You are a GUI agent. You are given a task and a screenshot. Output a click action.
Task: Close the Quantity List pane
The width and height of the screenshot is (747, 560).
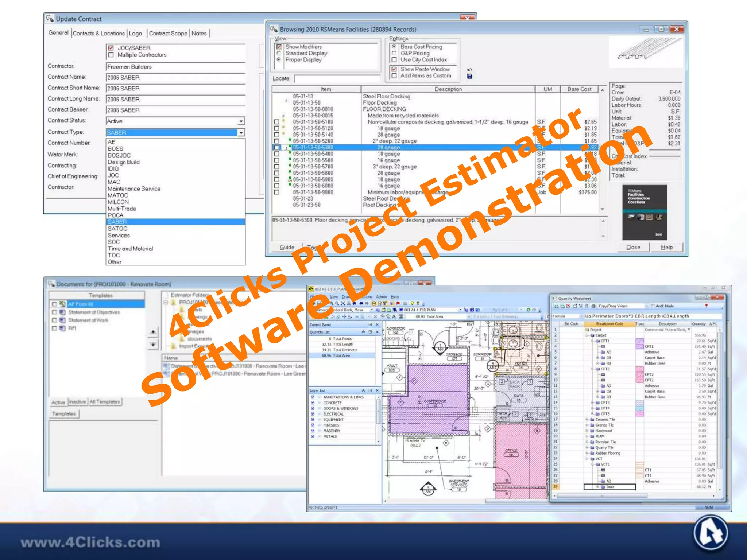pos(377,332)
